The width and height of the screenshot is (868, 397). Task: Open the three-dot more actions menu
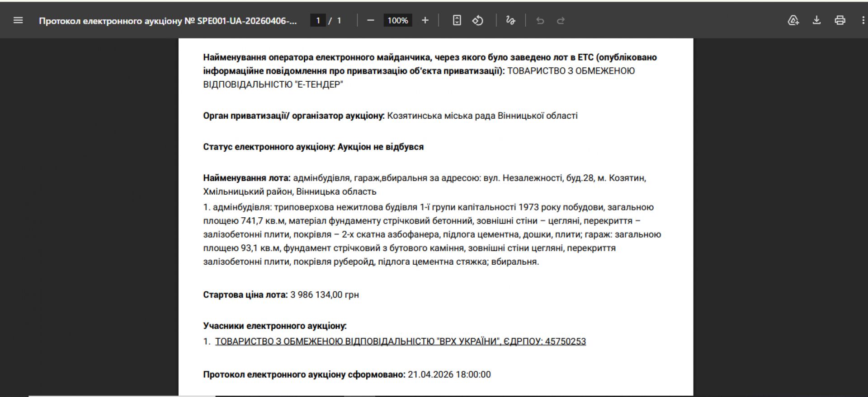click(x=863, y=20)
